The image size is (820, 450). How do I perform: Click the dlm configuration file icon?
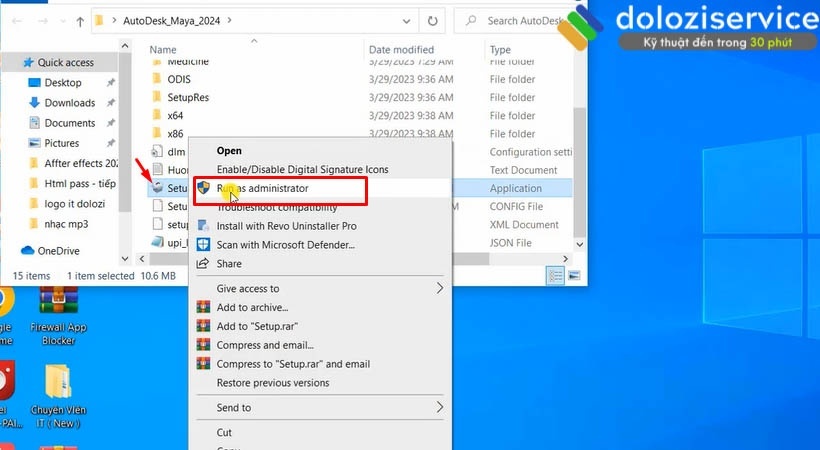(157, 151)
